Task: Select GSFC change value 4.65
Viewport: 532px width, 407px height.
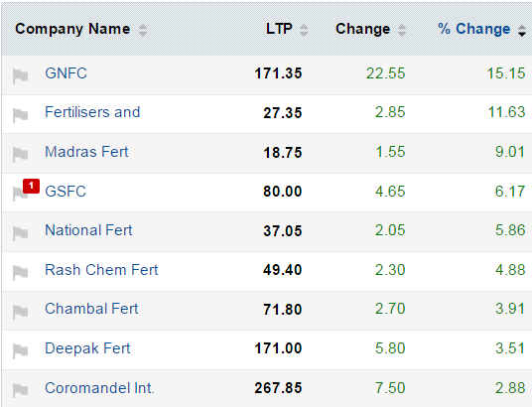Action: pyautogui.click(x=390, y=192)
